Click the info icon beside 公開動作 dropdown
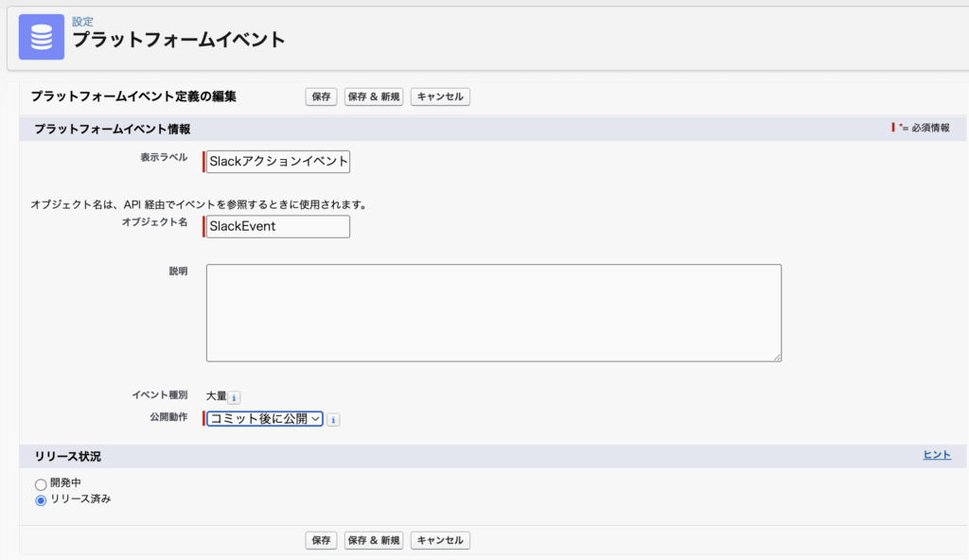The image size is (969, 560). [x=333, y=419]
